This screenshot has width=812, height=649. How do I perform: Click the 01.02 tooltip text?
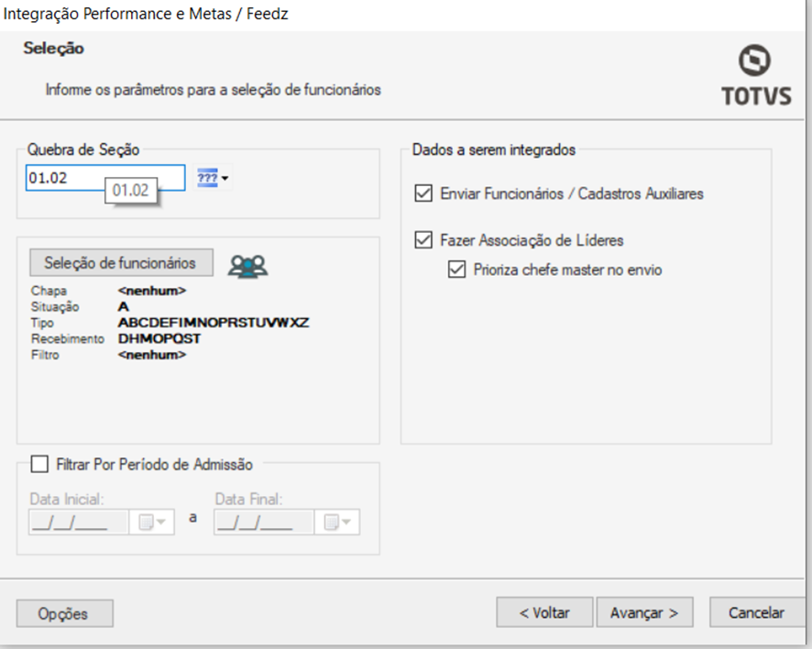(x=130, y=191)
